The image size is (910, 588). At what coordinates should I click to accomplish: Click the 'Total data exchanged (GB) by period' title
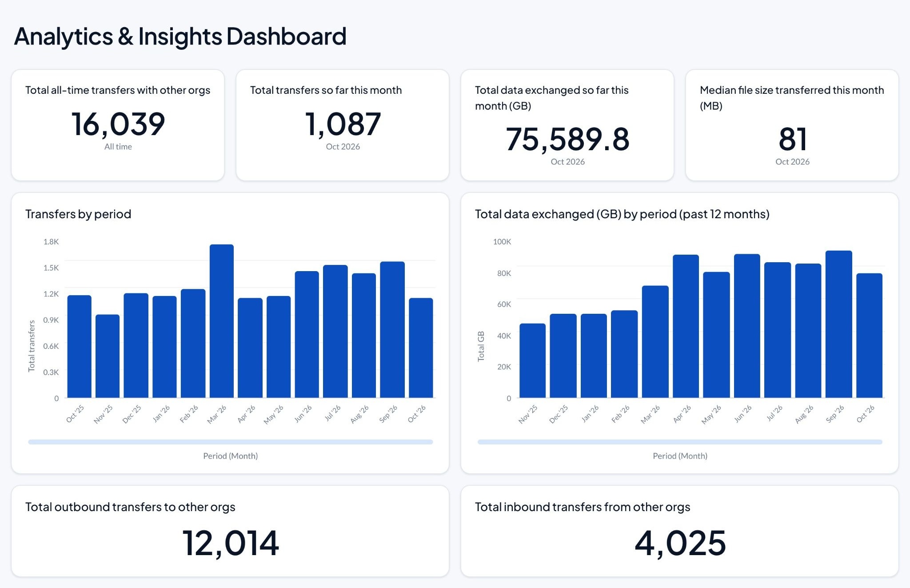pyautogui.click(x=622, y=214)
